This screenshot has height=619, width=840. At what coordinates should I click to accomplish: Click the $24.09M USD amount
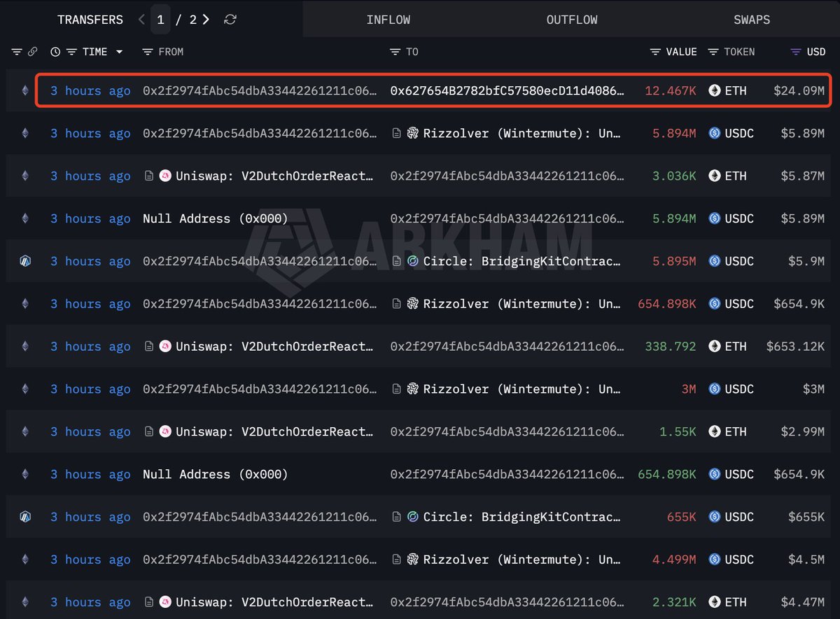click(x=799, y=90)
